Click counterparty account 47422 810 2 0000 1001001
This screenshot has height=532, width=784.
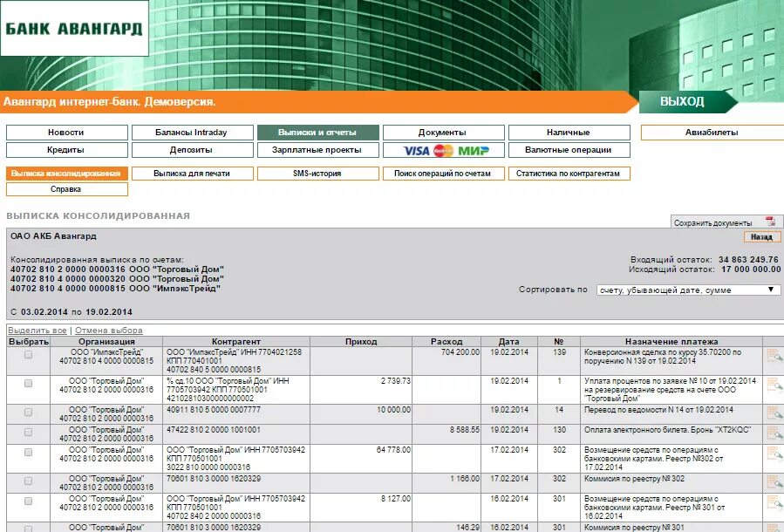(214, 429)
